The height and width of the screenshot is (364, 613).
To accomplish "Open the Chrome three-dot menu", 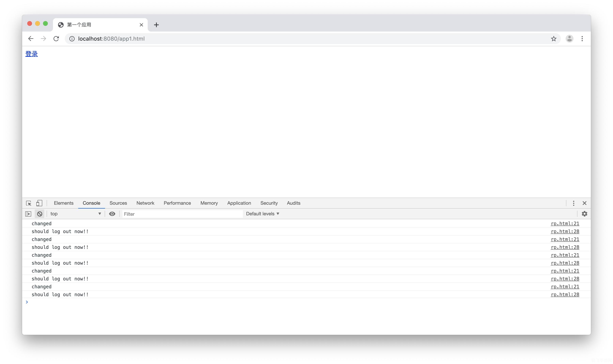I will [582, 39].
